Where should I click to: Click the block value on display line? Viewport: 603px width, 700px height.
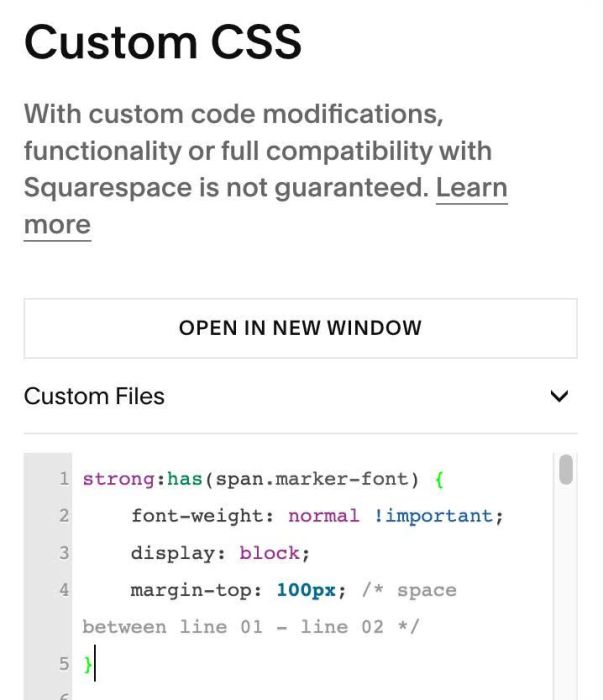point(270,553)
